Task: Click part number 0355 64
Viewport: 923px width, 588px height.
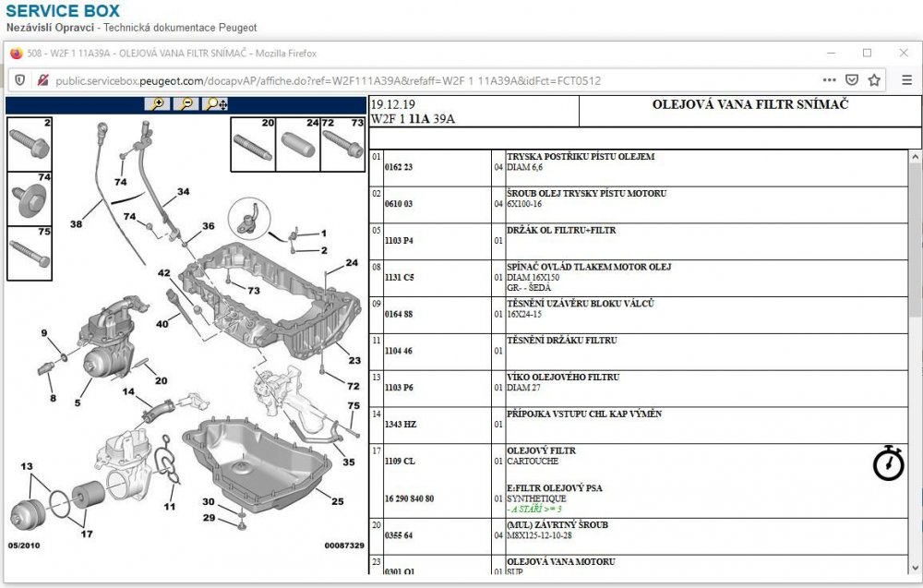Action: [399, 535]
